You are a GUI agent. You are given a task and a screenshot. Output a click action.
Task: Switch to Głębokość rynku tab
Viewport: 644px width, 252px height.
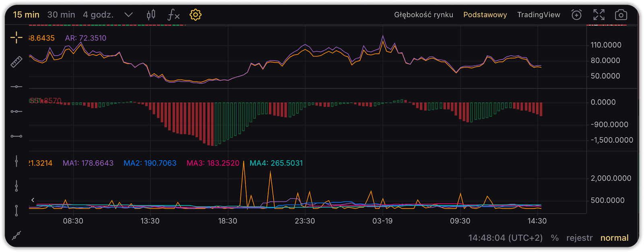pos(423,15)
